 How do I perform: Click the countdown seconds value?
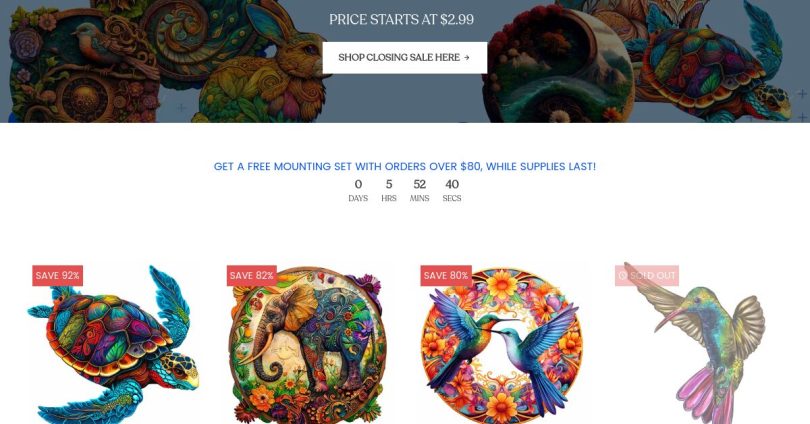[452, 184]
